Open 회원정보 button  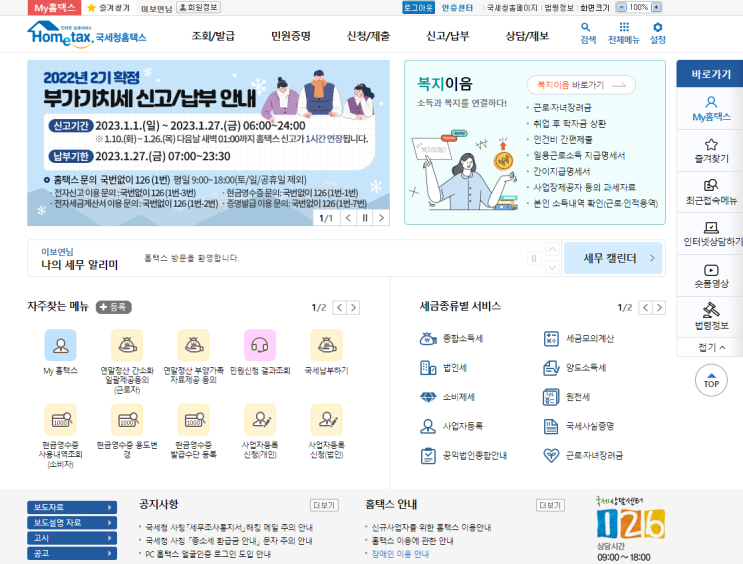199,8
